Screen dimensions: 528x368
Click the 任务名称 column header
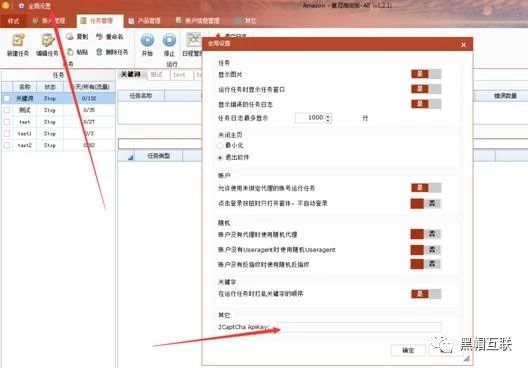[141, 96]
